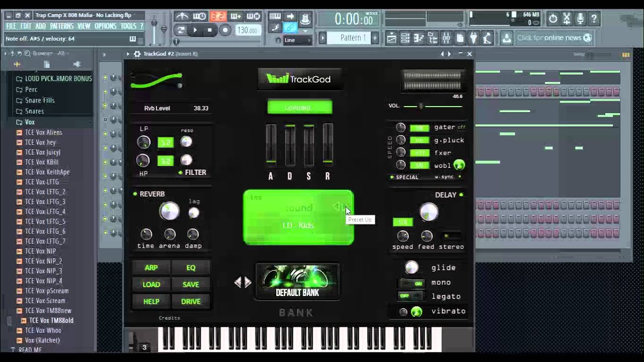The height and width of the screenshot is (362, 644).
Task: Click the HELP button in TrackGod
Action: click(150, 301)
